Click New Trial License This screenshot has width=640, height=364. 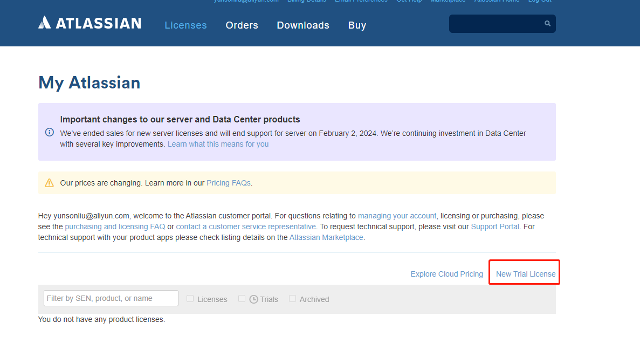click(524, 273)
